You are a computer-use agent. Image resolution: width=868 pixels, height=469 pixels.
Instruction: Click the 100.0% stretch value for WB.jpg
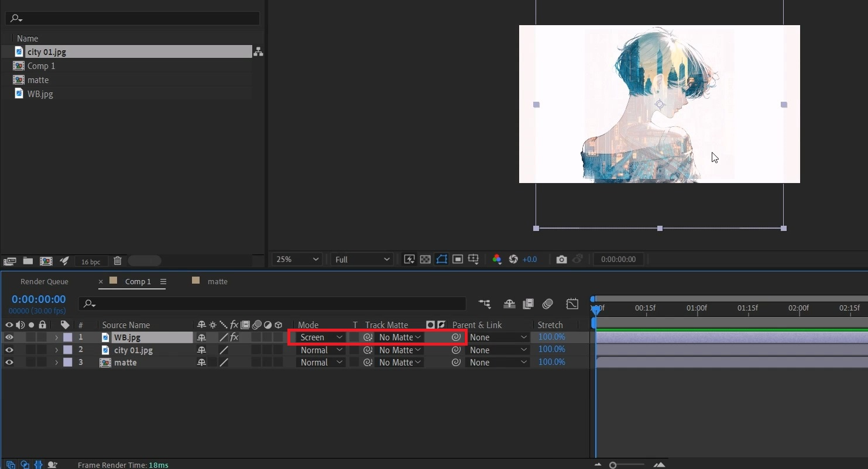[551, 337]
